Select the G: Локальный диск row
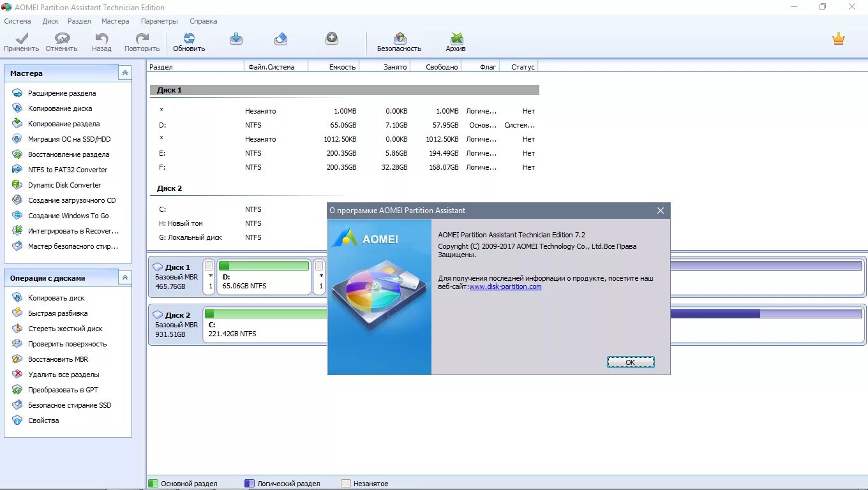 click(239, 237)
